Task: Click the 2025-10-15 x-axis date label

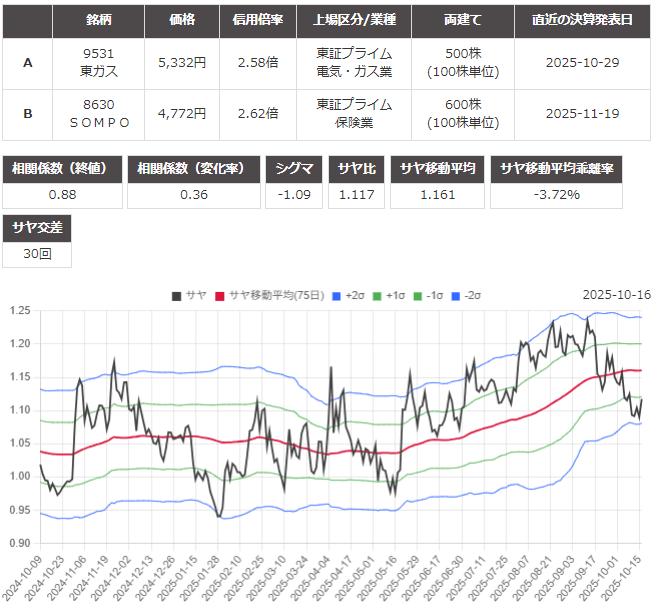Action: tap(628, 577)
